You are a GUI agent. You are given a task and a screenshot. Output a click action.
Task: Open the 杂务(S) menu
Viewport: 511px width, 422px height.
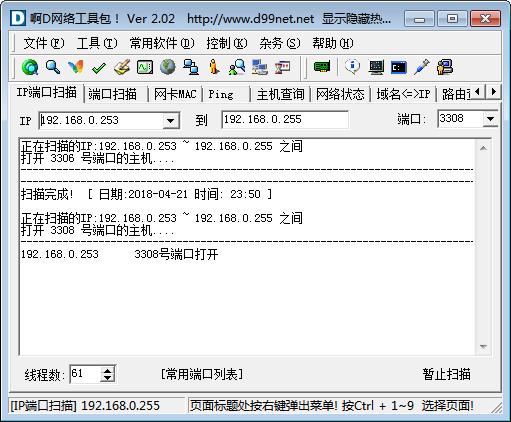click(280, 43)
